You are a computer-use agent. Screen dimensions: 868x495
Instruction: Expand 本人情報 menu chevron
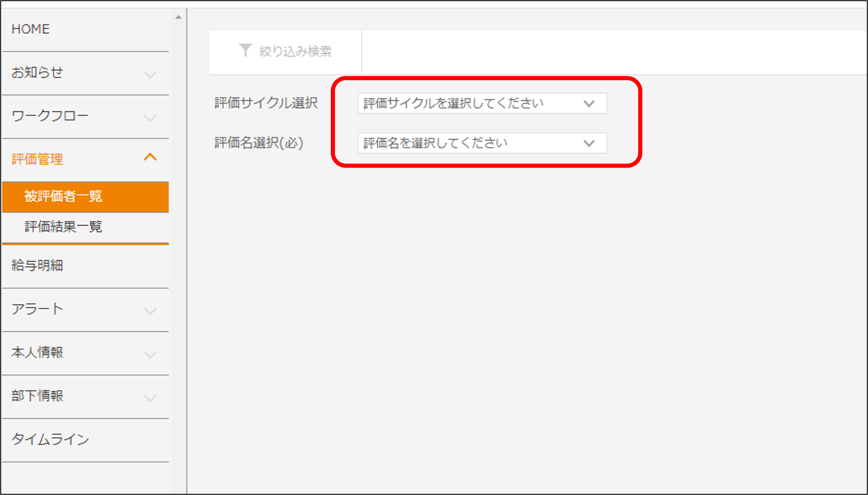(x=150, y=354)
